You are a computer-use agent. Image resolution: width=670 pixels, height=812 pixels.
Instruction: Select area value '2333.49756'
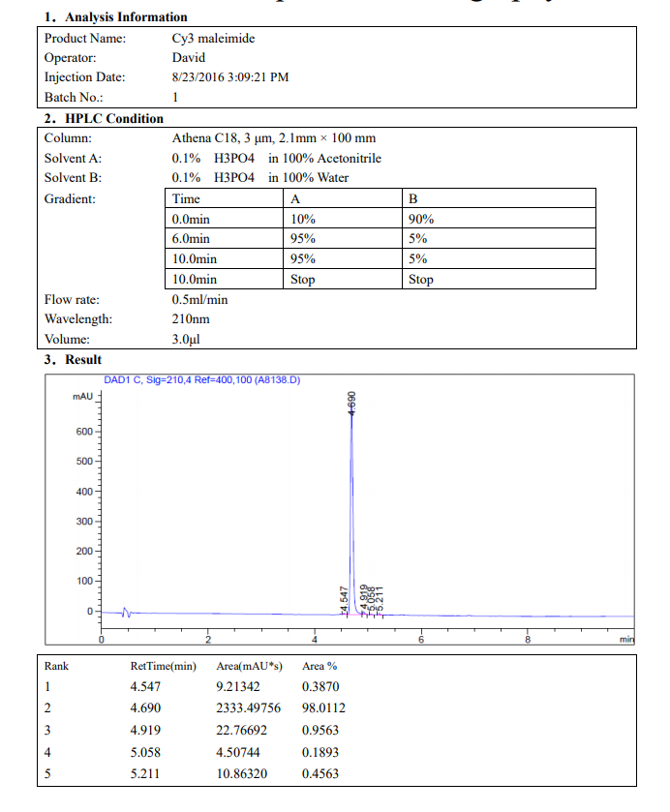tap(248, 707)
